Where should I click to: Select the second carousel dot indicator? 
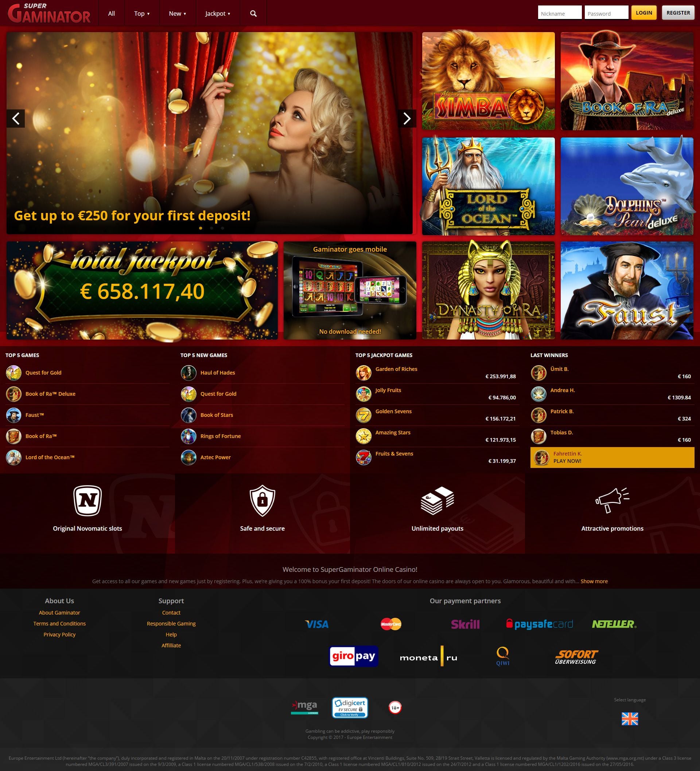211,228
